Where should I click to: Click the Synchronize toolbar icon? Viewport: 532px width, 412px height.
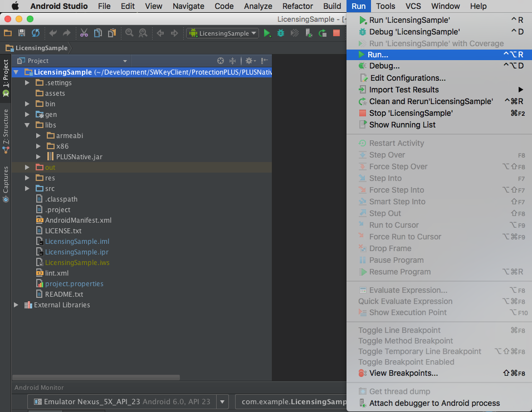pos(35,33)
